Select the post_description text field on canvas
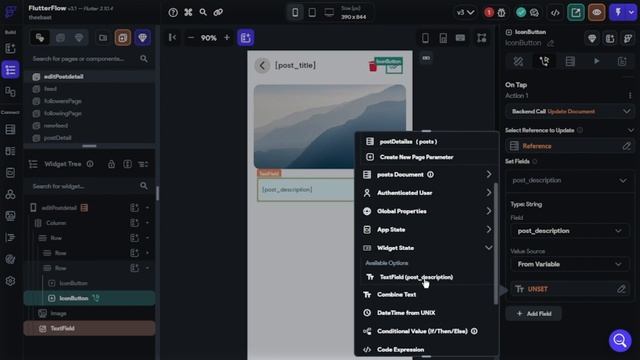640x360 pixels. (306, 190)
